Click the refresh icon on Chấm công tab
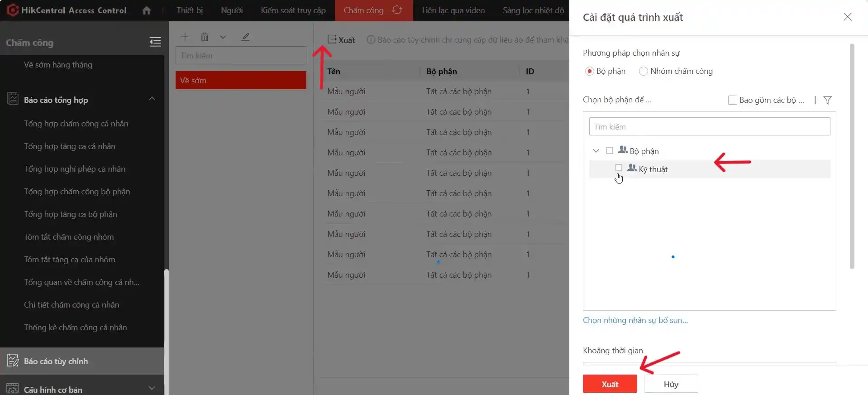This screenshot has height=395, width=868. coord(397,10)
